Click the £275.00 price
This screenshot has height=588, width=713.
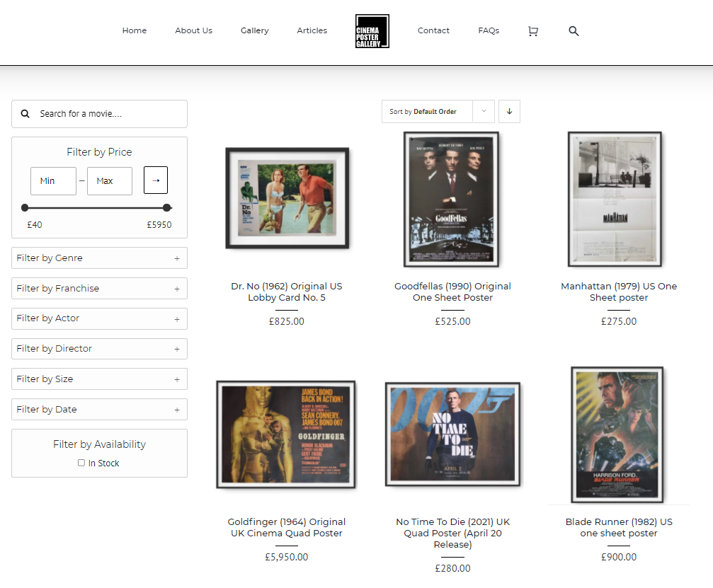click(619, 321)
